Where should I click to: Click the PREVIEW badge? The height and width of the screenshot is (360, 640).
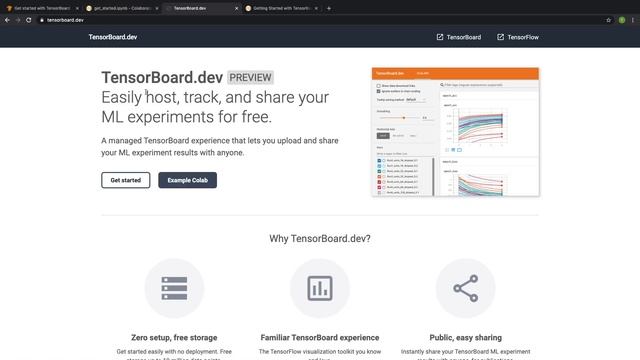point(250,78)
